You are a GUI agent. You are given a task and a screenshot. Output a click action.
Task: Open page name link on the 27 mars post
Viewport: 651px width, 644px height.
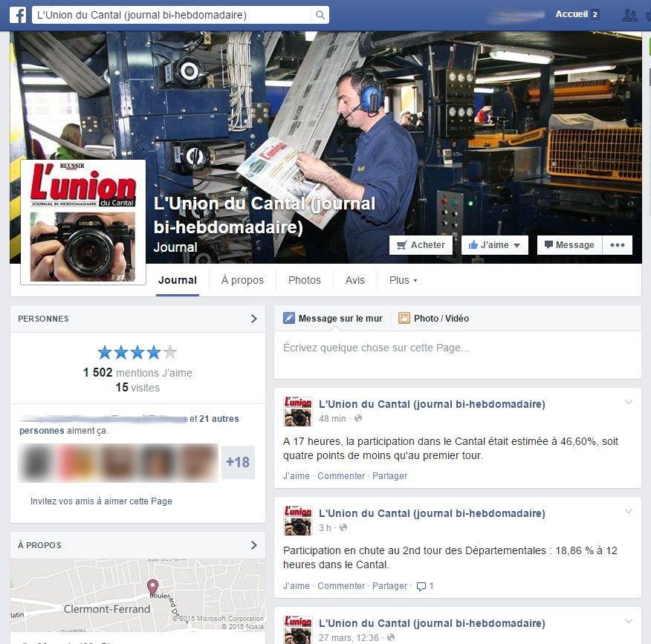432,623
